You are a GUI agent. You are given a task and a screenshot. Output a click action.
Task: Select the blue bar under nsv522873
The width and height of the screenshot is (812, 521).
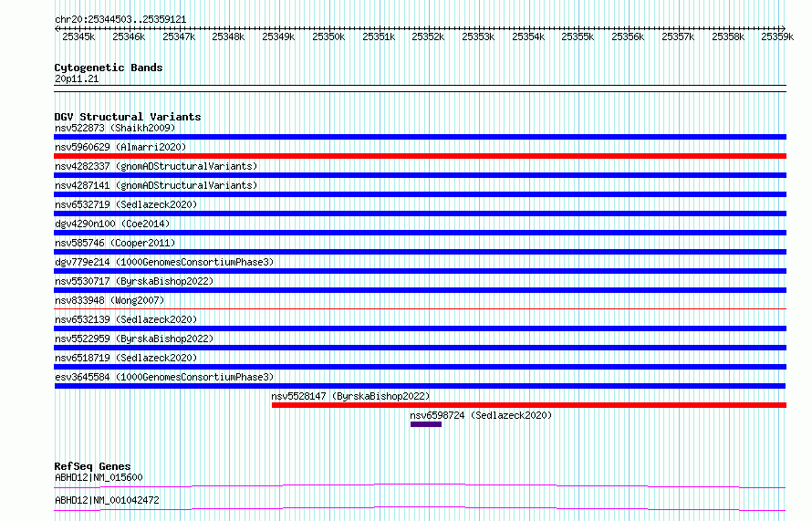420,137
